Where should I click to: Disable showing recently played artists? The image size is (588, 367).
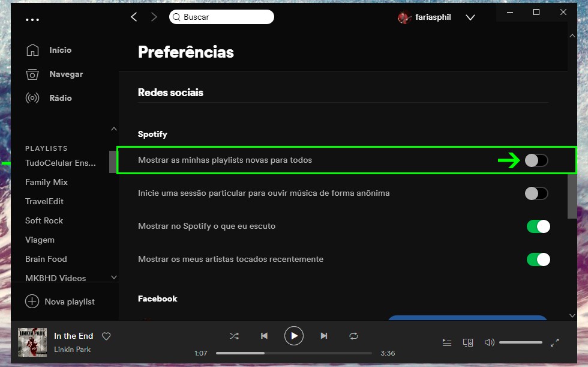click(x=538, y=259)
